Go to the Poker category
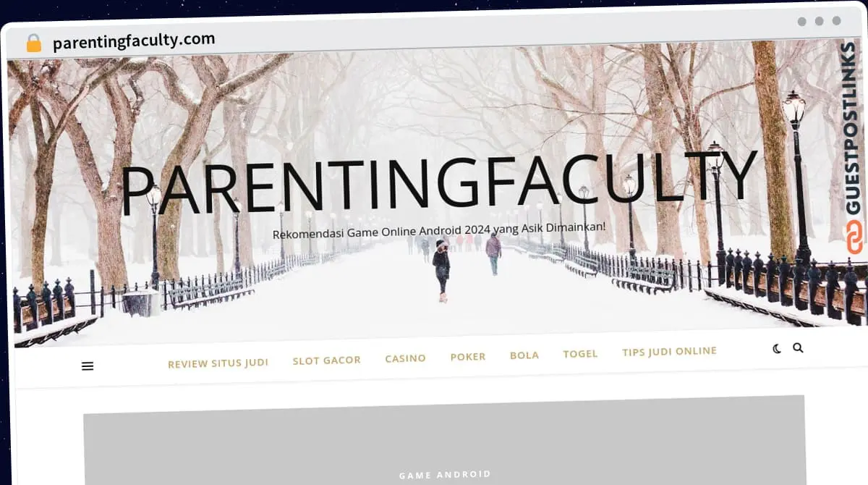Image resolution: width=868 pixels, height=485 pixels. tap(468, 356)
